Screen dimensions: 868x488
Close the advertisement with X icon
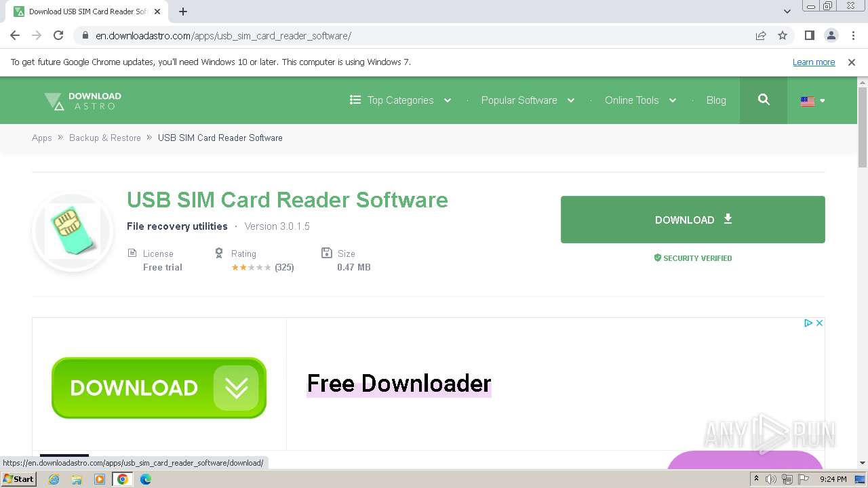click(x=819, y=323)
